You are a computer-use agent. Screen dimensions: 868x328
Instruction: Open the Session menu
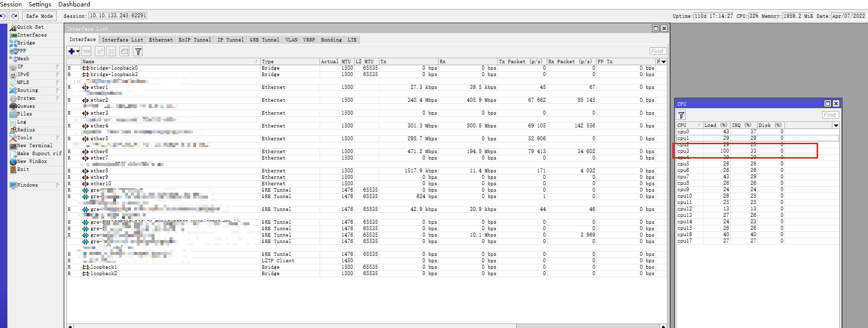11,4
